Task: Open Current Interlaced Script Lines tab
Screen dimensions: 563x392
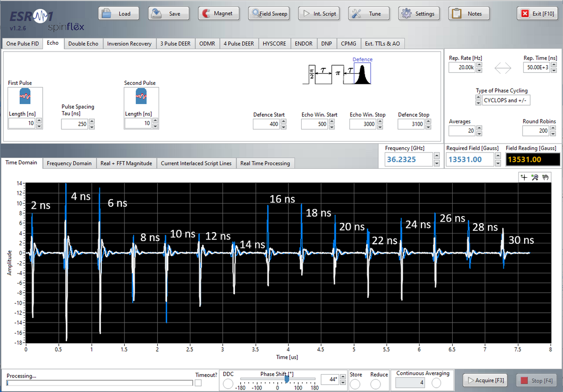Action: (196, 163)
